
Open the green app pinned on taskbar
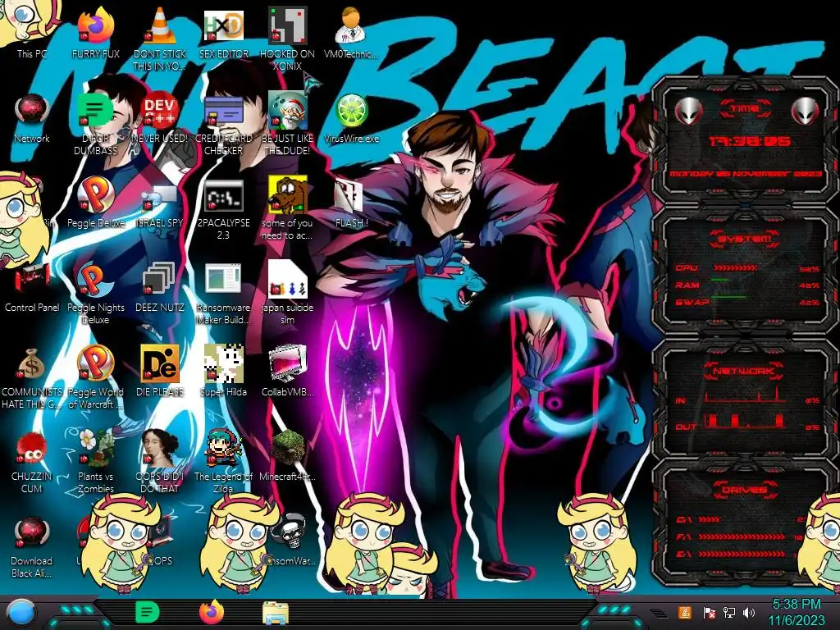[148, 612]
